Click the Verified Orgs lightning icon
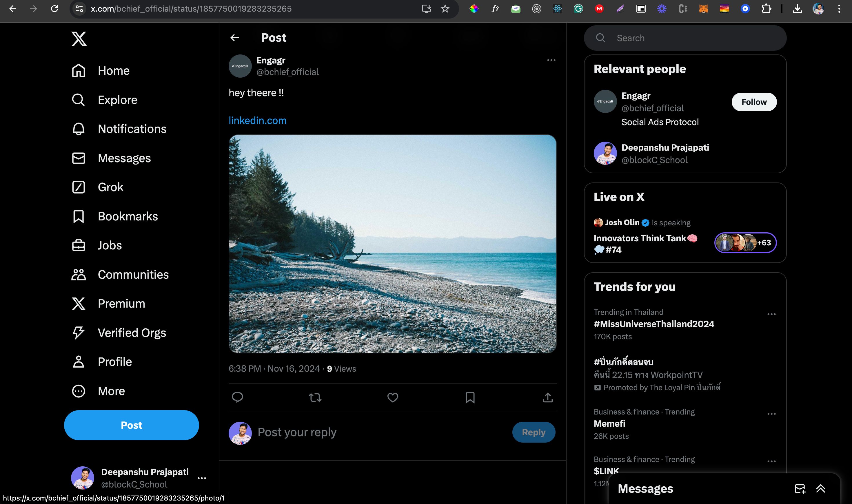Image resolution: width=852 pixels, height=504 pixels. pyautogui.click(x=78, y=333)
